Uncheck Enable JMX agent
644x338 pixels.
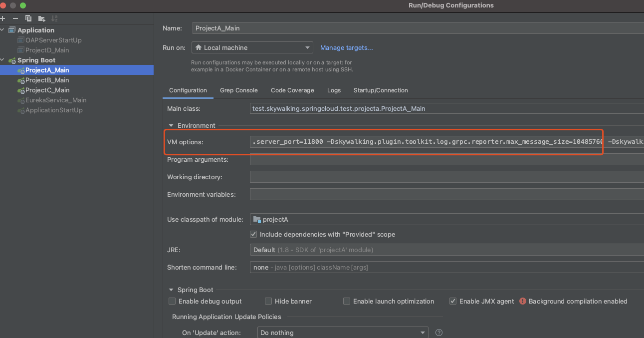coord(453,301)
